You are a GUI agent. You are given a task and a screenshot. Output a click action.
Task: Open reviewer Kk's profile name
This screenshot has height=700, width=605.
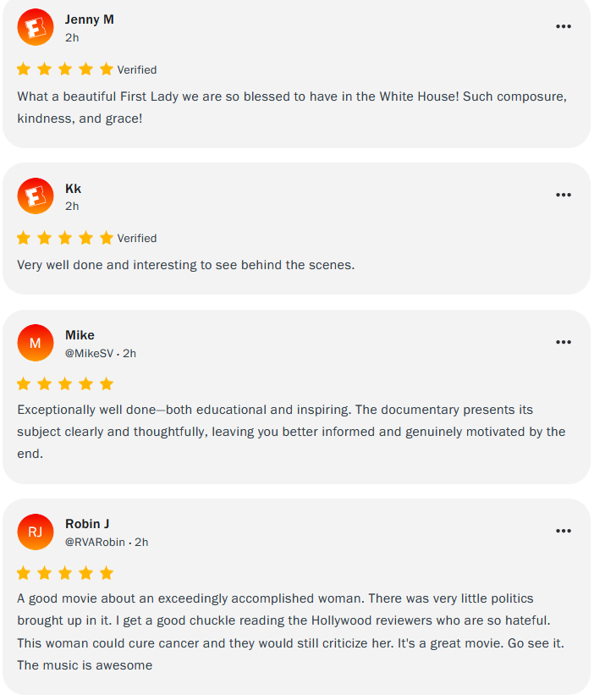click(74, 189)
